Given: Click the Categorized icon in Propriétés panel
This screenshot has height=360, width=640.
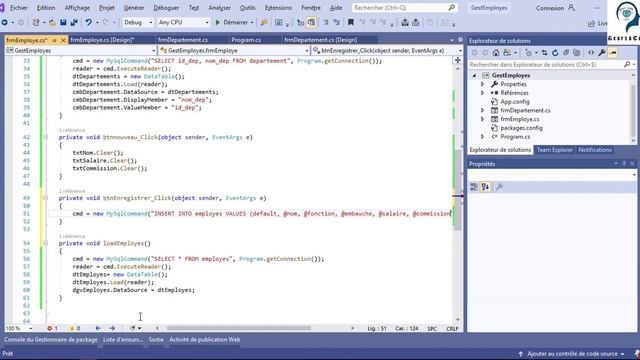Looking at the screenshot, I should coord(474,187).
